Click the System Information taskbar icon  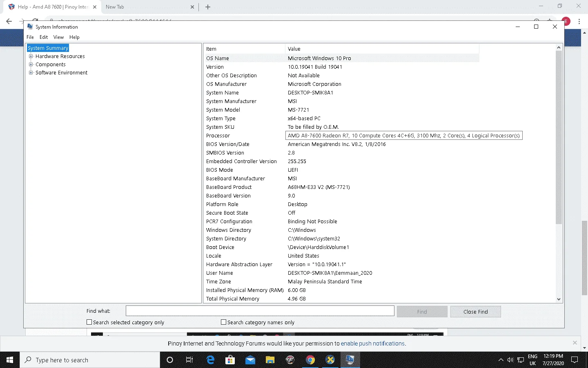pos(350,360)
